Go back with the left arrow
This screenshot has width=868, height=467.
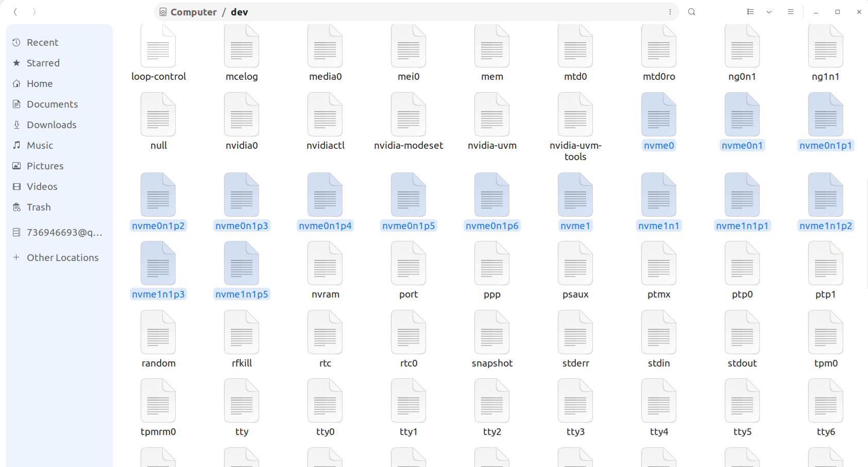pyautogui.click(x=15, y=12)
